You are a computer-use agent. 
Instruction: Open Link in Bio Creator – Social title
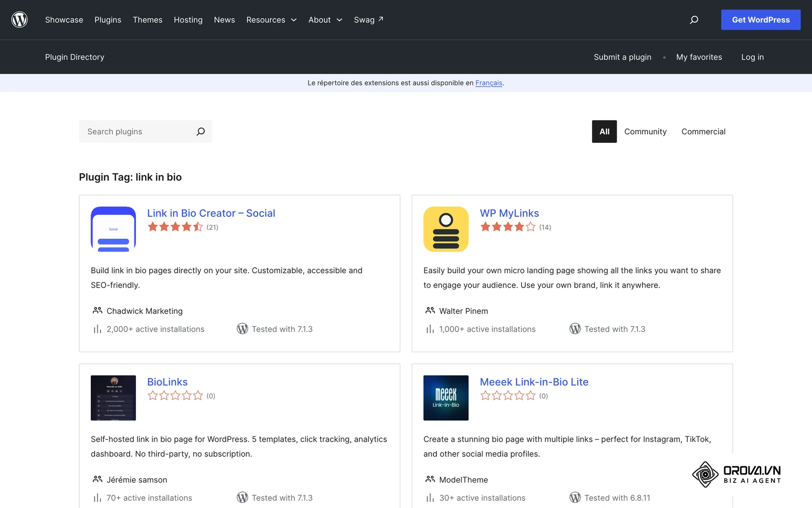211,213
